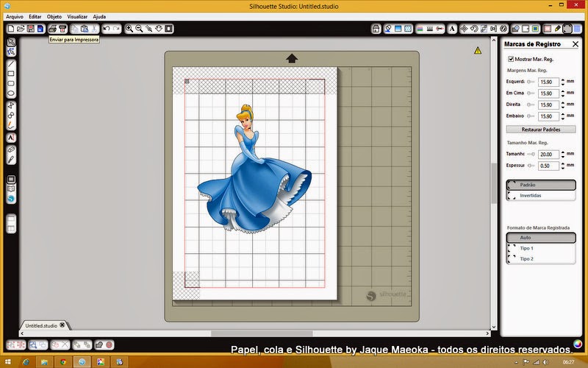Screen dimensions: 588x368
Task: Select the Padrão registration mark style
Action: (x=541, y=185)
